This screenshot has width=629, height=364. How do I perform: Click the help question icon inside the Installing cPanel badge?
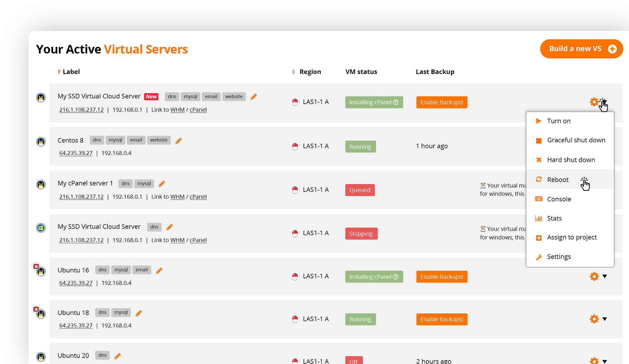tap(396, 102)
